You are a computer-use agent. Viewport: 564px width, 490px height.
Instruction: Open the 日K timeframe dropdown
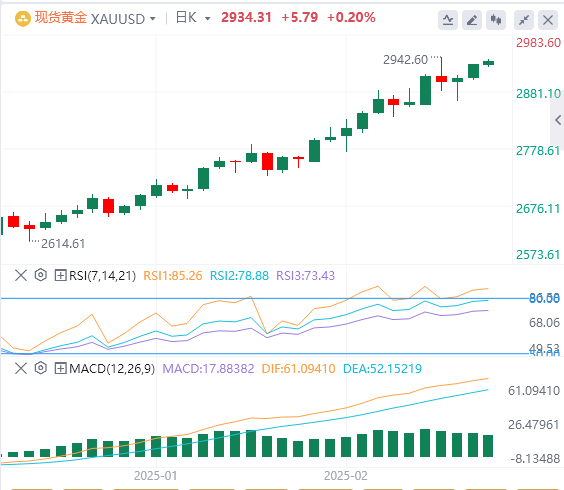192,18
